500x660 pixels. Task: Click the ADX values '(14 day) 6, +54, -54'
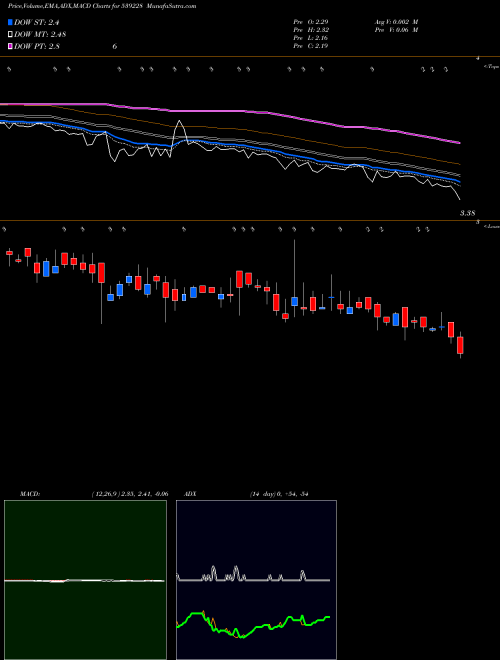point(279,494)
